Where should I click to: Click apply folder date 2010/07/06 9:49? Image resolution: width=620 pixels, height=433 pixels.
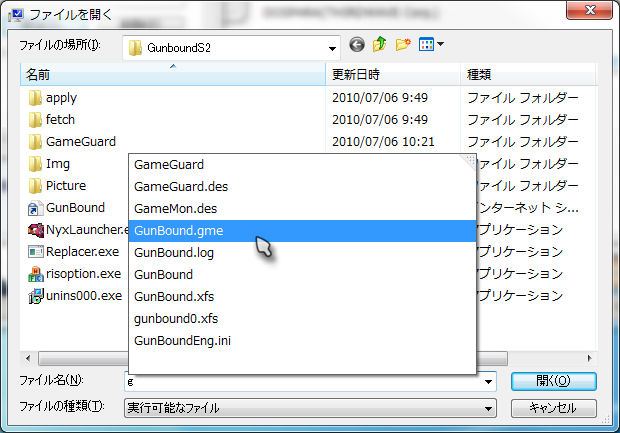[x=380, y=98]
